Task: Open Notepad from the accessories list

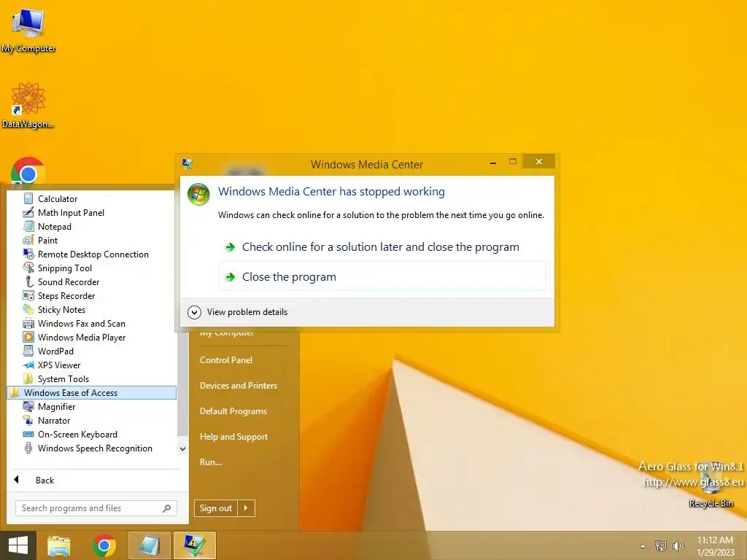Action: [x=47, y=226]
